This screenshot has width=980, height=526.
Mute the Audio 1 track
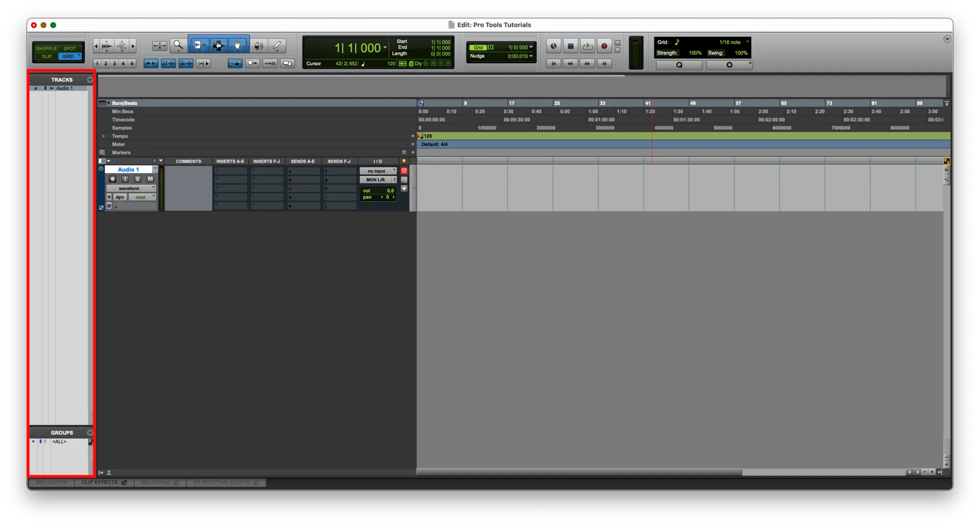(x=150, y=179)
